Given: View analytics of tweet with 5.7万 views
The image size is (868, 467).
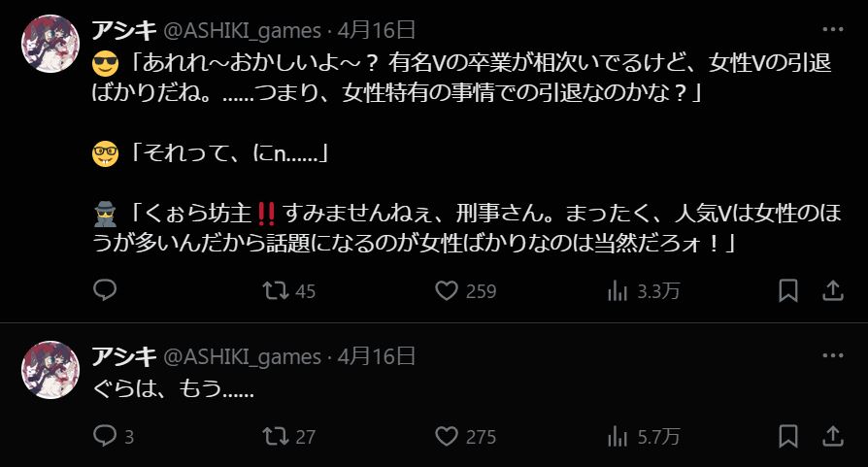Looking at the screenshot, I should [x=644, y=437].
